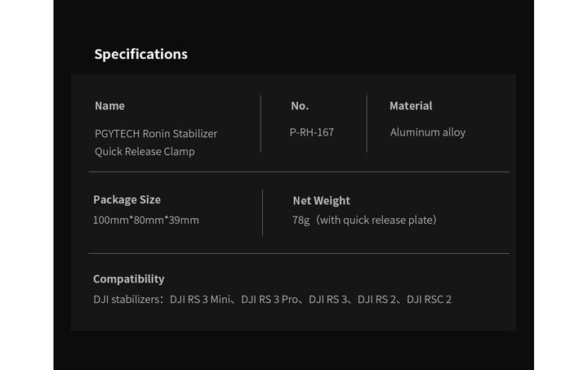The width and height of the screenshot is (588, 370).
Task: Click the Quick Release Clamp text
Action: (x=145, y=151)
